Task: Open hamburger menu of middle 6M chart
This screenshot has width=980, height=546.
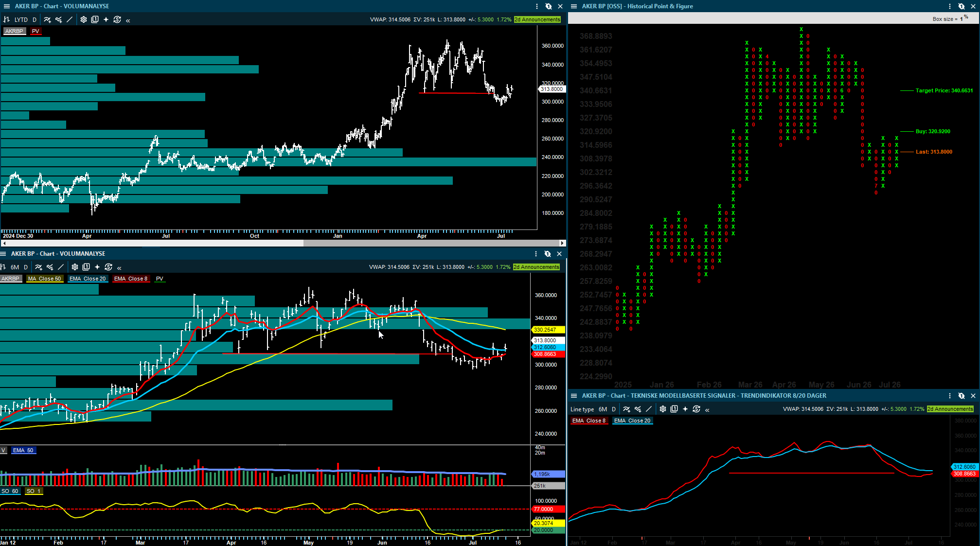Action: (3, 254)
